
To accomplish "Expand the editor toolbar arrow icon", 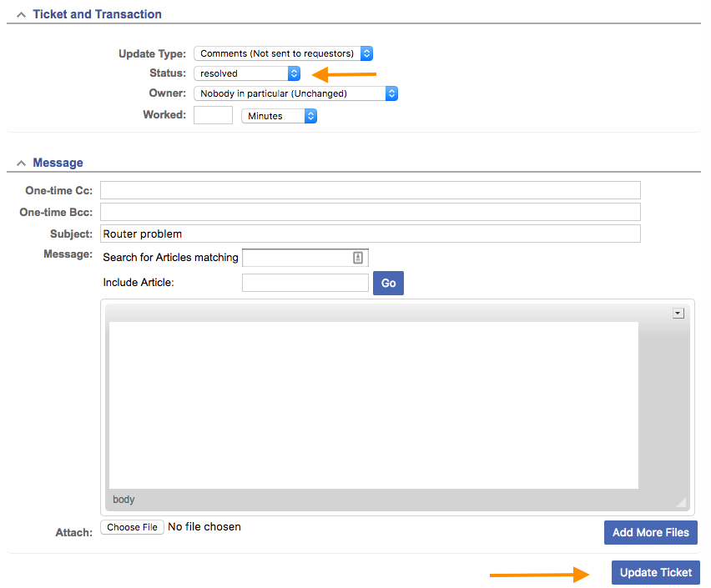I will (678, 314).
